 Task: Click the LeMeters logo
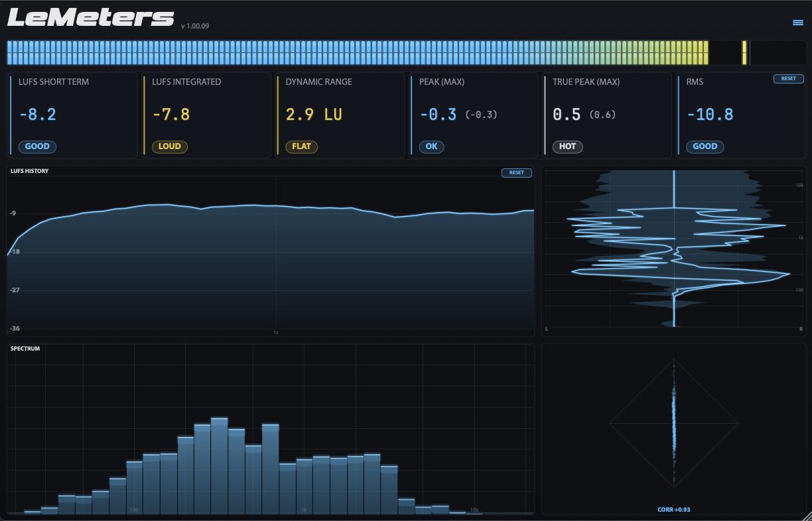pyautogui.click(x=91, y=17)
